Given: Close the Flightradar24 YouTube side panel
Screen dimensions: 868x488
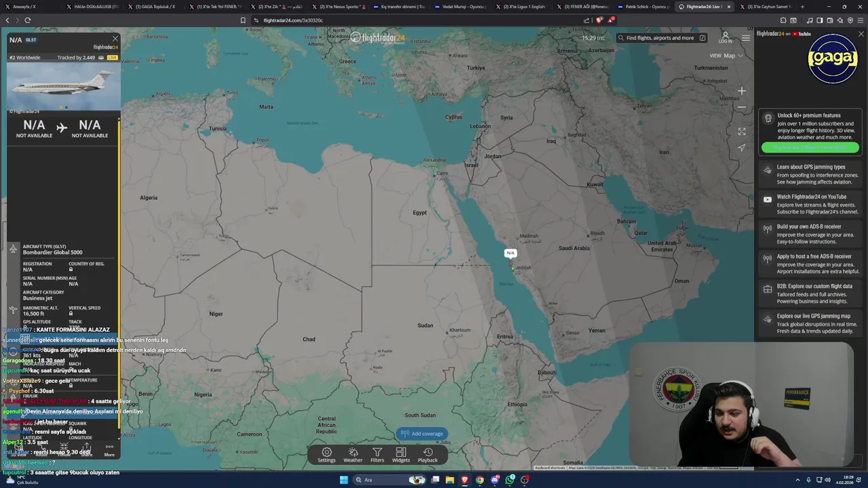Looking at the screenshot, I should [x=861, y=33].
